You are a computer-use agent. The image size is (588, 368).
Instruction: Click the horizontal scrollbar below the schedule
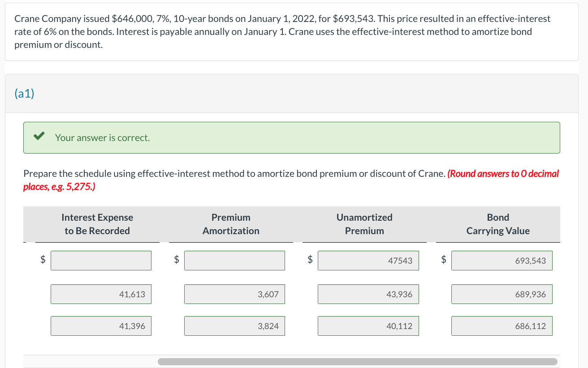tap(357, 361)
